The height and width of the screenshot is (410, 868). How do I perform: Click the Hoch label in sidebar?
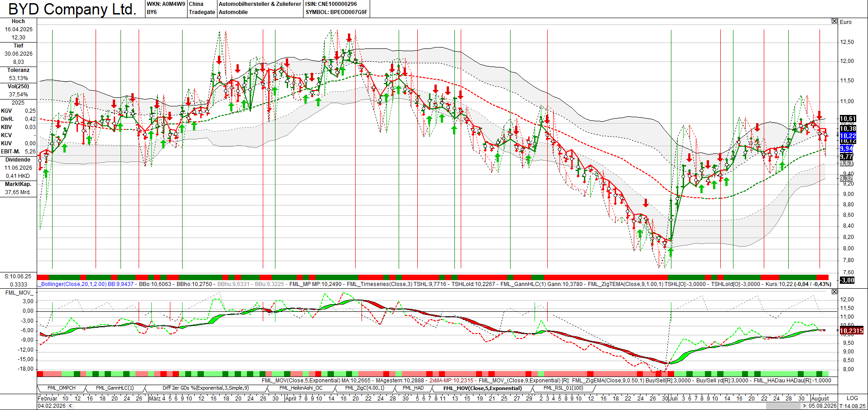pyautogui.click(x=18, y=21)
